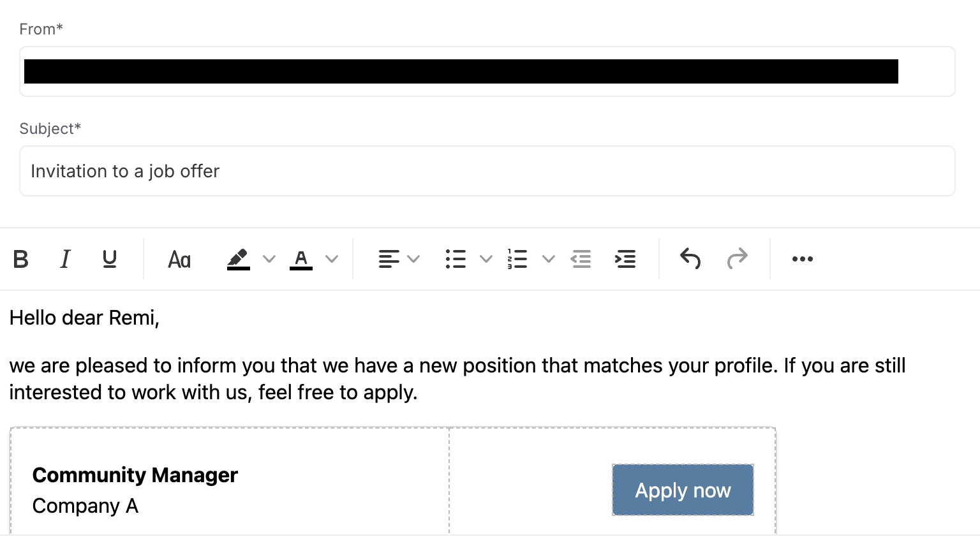Viewport: 980px width, 537px height.
Task: Click the text alignment icon
Action: tap(389, 259)
